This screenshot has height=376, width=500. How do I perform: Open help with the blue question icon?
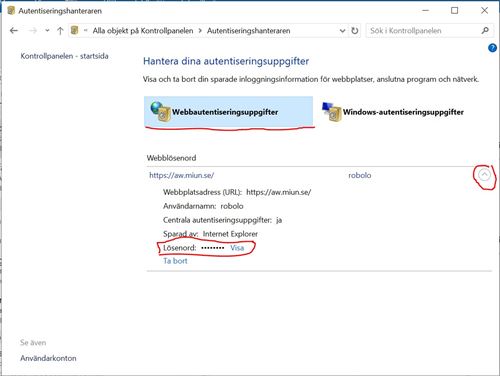pyautogui.click(x=492, y=48)
